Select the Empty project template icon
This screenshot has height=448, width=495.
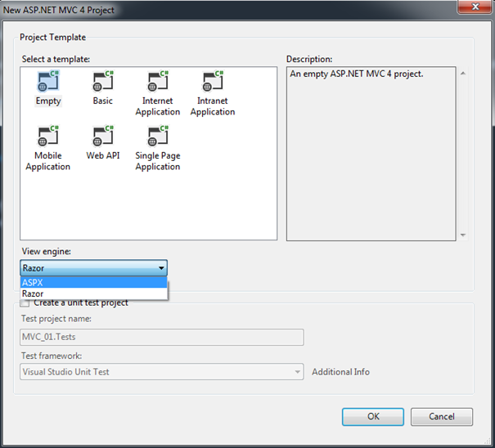tap(47, 82)
